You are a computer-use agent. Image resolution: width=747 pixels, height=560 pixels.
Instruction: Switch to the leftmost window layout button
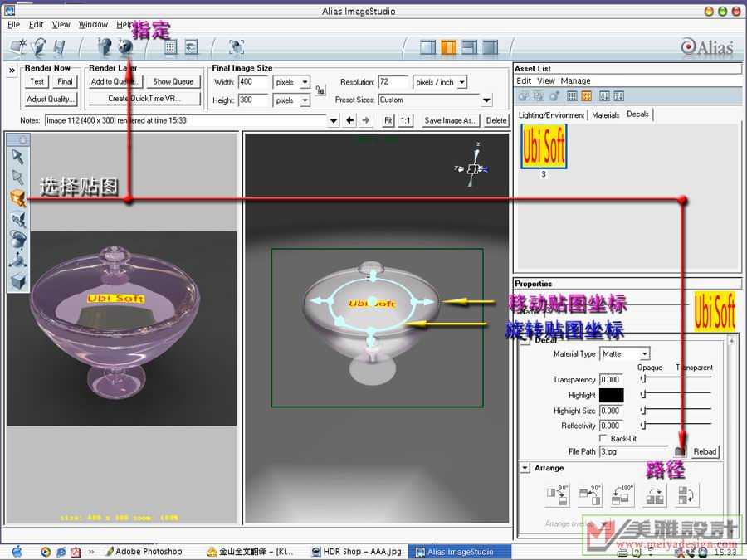[427, 46]
